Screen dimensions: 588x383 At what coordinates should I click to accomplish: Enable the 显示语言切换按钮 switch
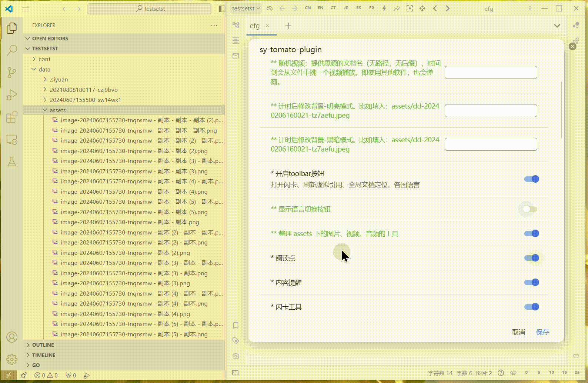pyautogui.click(x=530, y=209)
